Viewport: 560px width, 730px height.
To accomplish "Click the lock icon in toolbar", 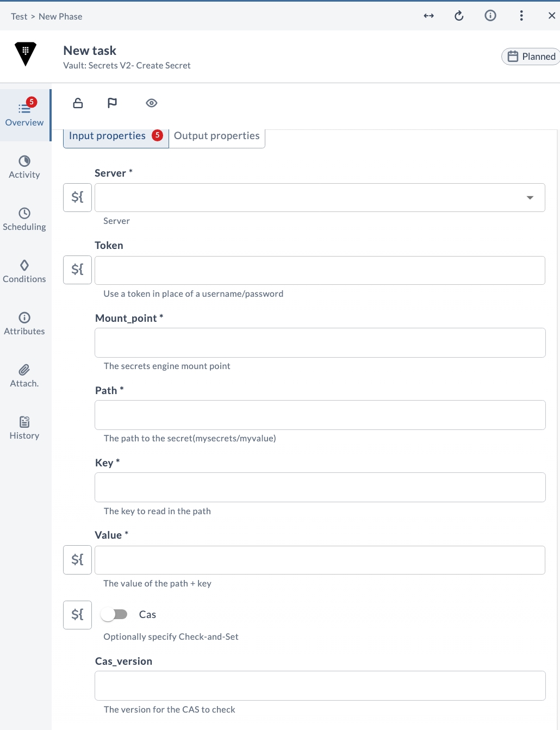I will pyautogui.click(x=78, y=103).
